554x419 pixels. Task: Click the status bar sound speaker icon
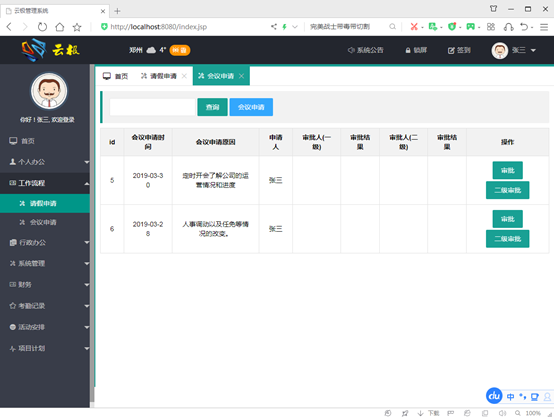[502, 413]
